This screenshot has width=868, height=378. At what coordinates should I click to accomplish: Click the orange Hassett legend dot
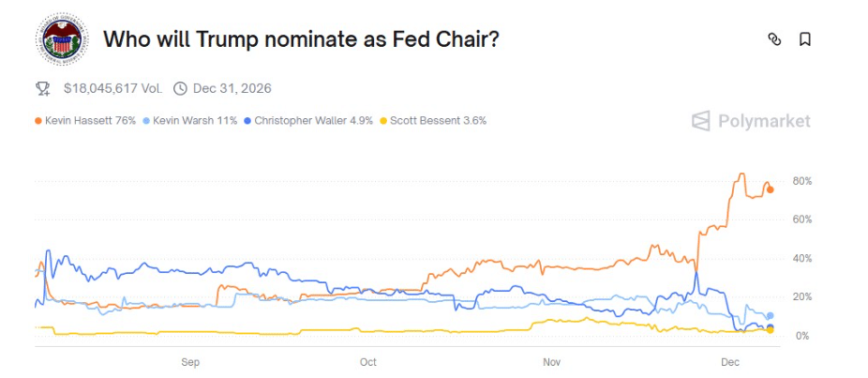pos(38,120)
